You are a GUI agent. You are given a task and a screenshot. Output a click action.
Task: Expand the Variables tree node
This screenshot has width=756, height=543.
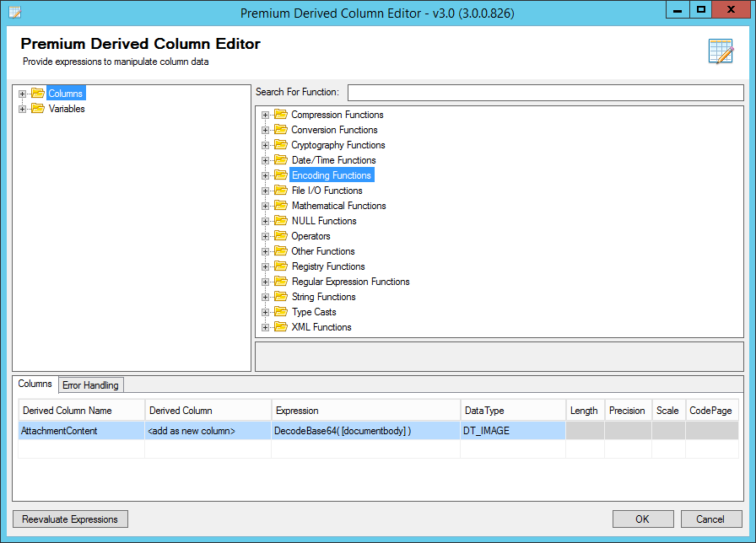22,109
